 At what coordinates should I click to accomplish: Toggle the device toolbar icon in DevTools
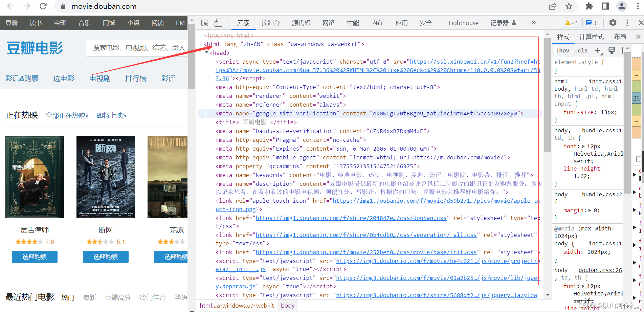click(218, 23)
